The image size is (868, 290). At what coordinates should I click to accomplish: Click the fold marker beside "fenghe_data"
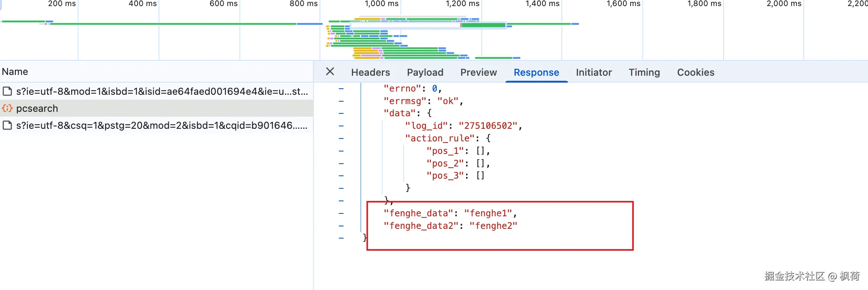coord(341,213)
